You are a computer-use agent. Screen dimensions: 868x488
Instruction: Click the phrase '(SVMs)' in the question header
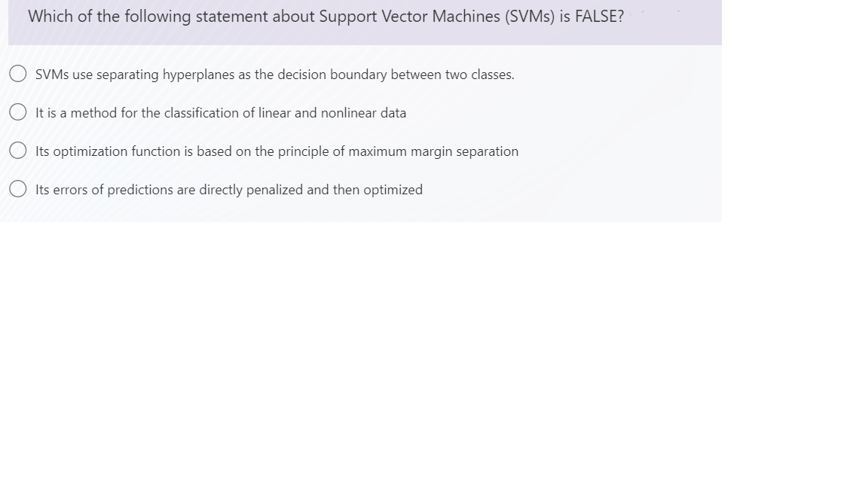click(529, 17)
